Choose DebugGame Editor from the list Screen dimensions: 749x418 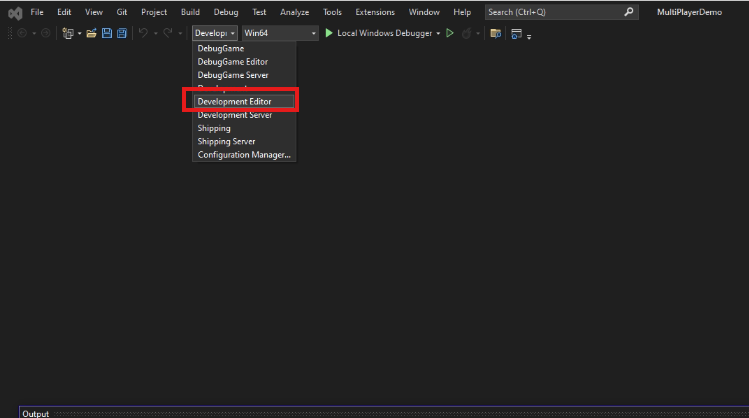pos(232,62)
